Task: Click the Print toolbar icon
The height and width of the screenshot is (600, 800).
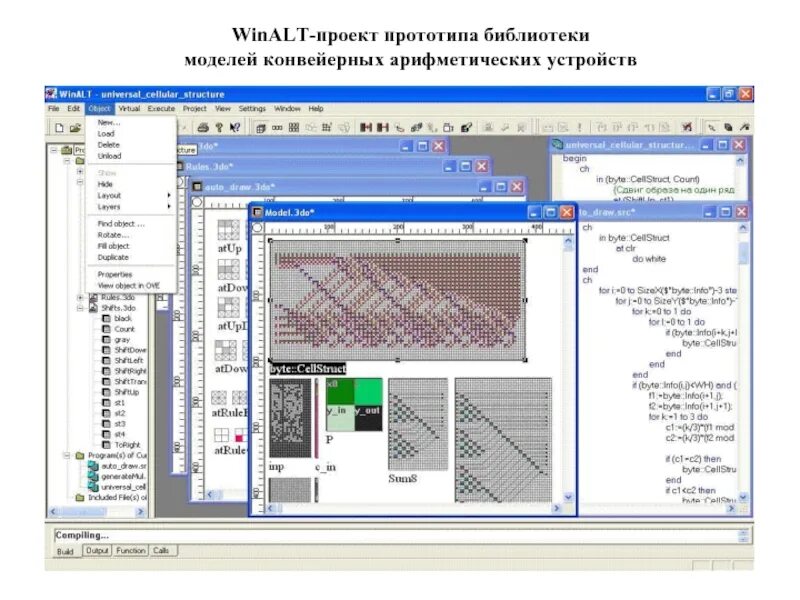Action: coord(203,128)
